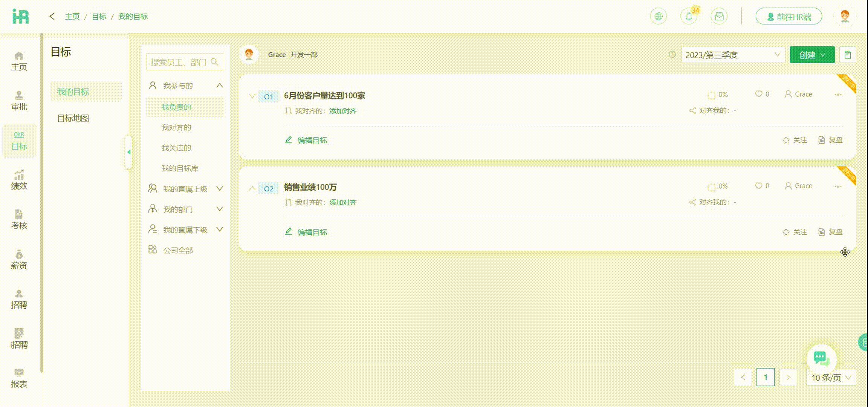
Task: Select 我对齐的 filter
Action: click(x=176, y=127)
